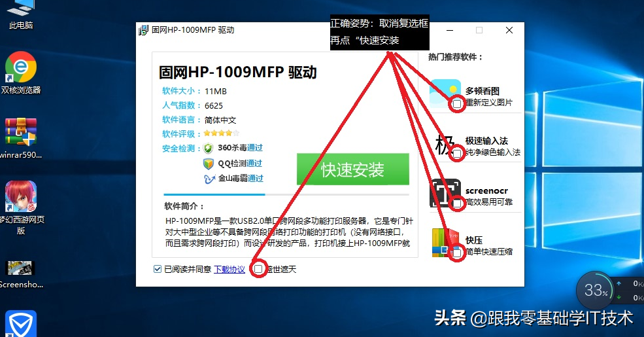
Task: Click the 极速输入法 icon
Action: (x=445, y=145)
